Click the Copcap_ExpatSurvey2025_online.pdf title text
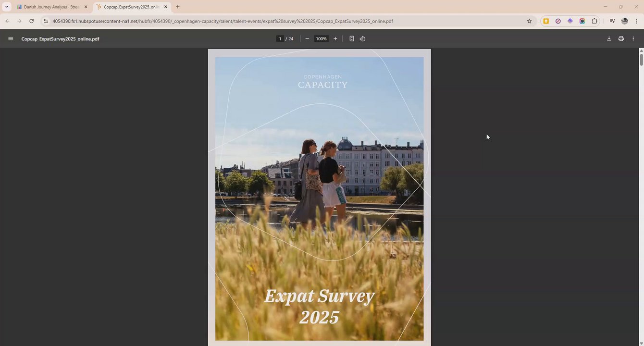Image resolution: width=644 pixels, height=346 pixels. pyautogui.click(x=60, y=39)
